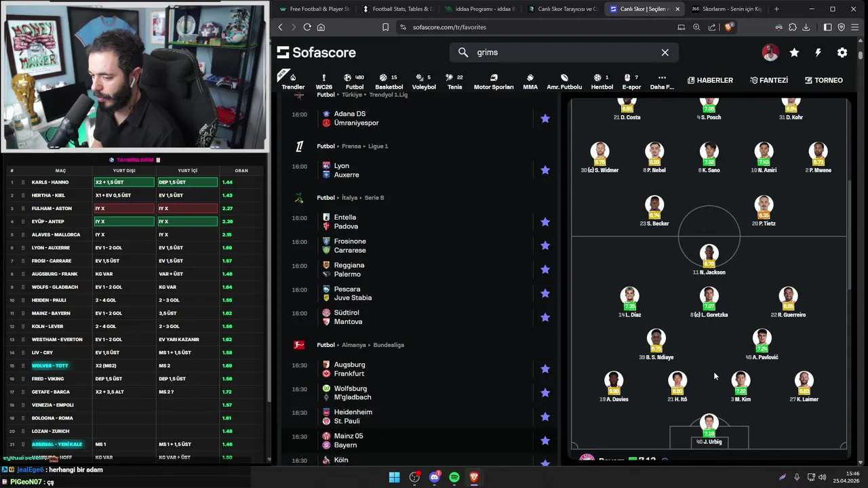Open the Wolfsburg vs M'gladbach match
868x488 pixels.
tap(418, 393)
